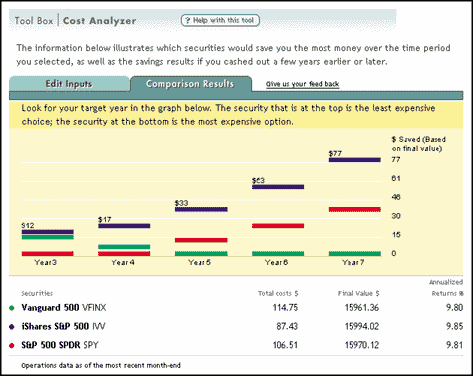The height and width of the screenshot is (376, 473).
Task: Click the Year5 axis label
Action: coord(199,262)
